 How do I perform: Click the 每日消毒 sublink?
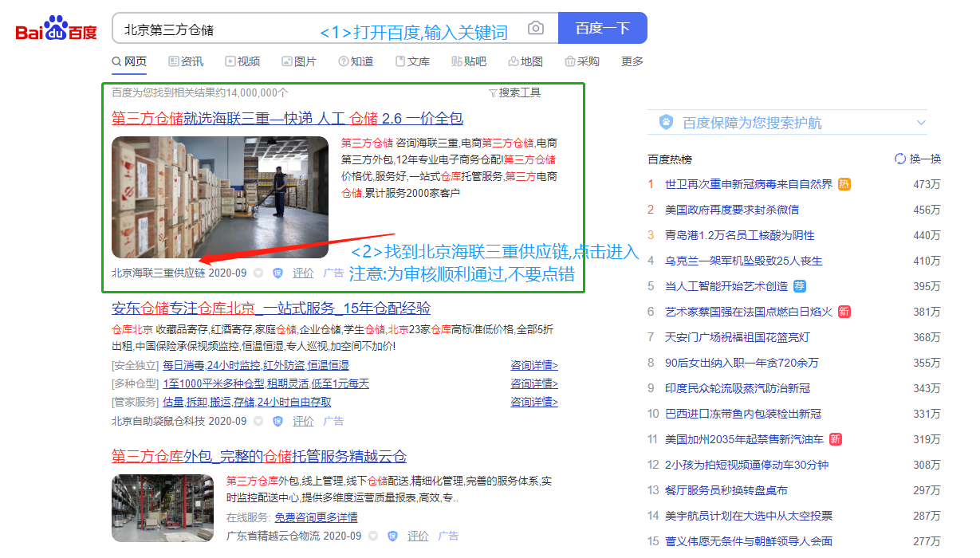[183, 365]
